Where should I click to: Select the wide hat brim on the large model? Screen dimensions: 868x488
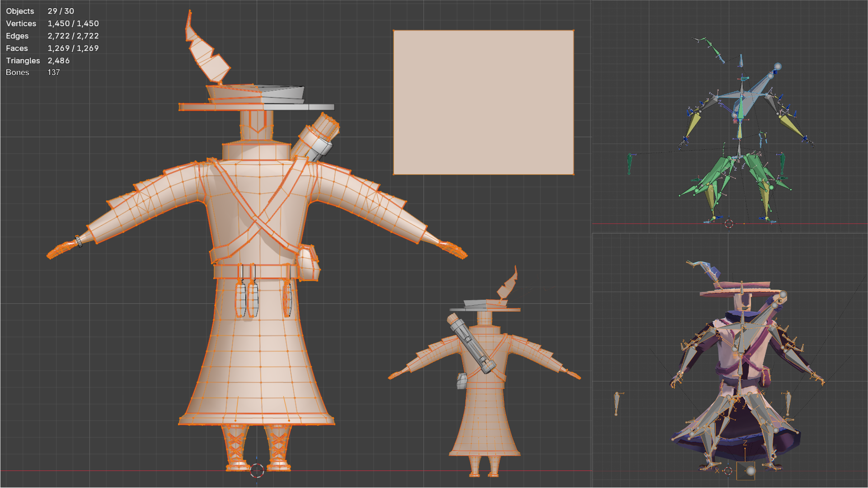[257, 107]
